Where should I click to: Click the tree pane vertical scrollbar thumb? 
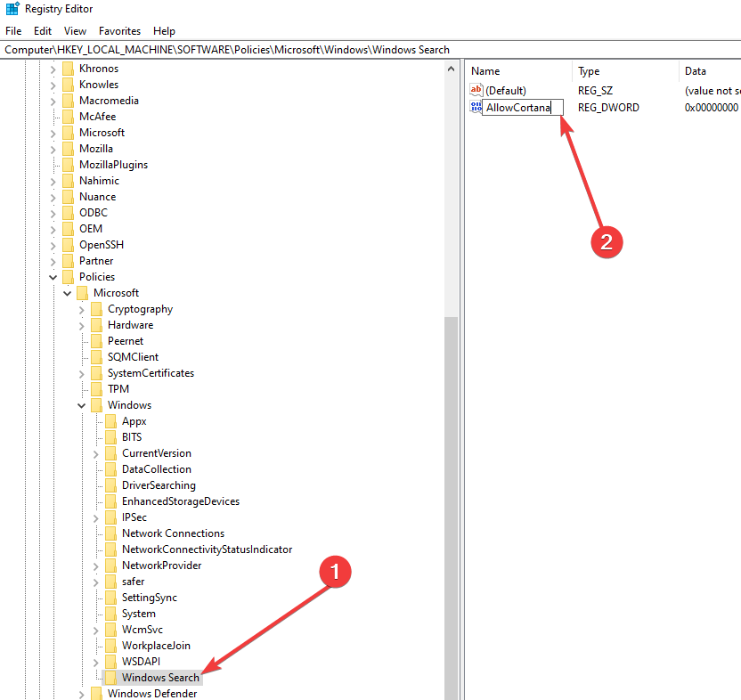[x=451, y=509]
